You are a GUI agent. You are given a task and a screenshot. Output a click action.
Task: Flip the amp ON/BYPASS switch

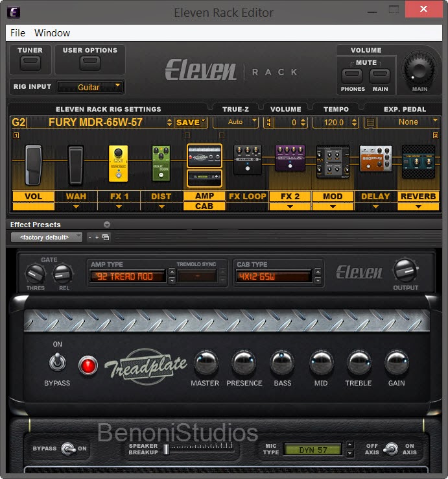click(57, 362)
